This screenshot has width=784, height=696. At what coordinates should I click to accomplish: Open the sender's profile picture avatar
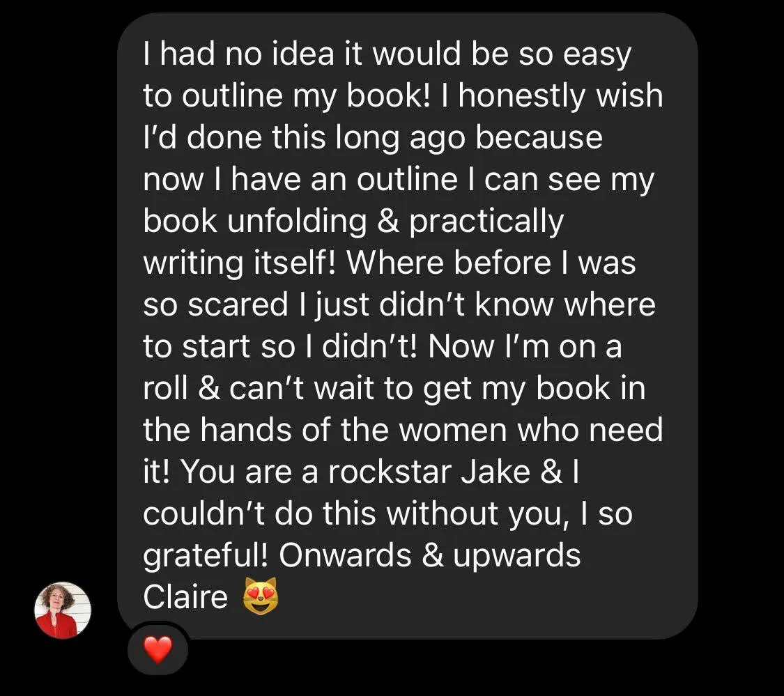tap(63, 610)
